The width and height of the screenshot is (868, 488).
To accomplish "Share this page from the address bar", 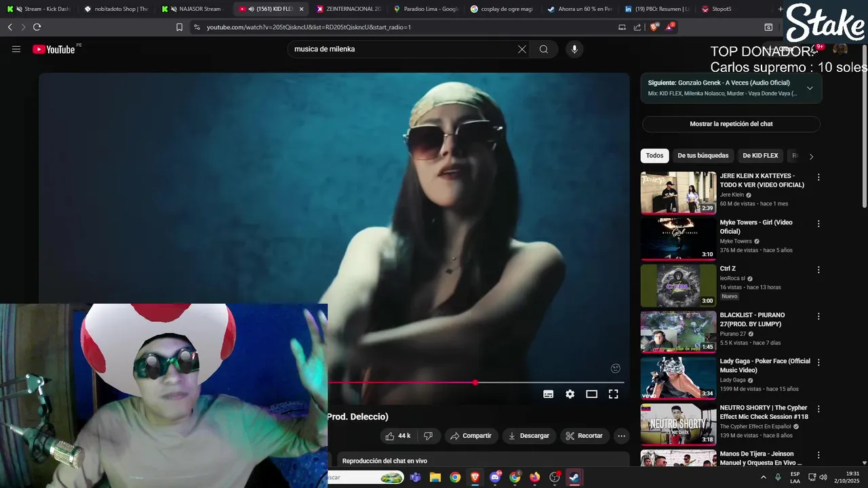I will pyautogui.click(x=637, y=27).
